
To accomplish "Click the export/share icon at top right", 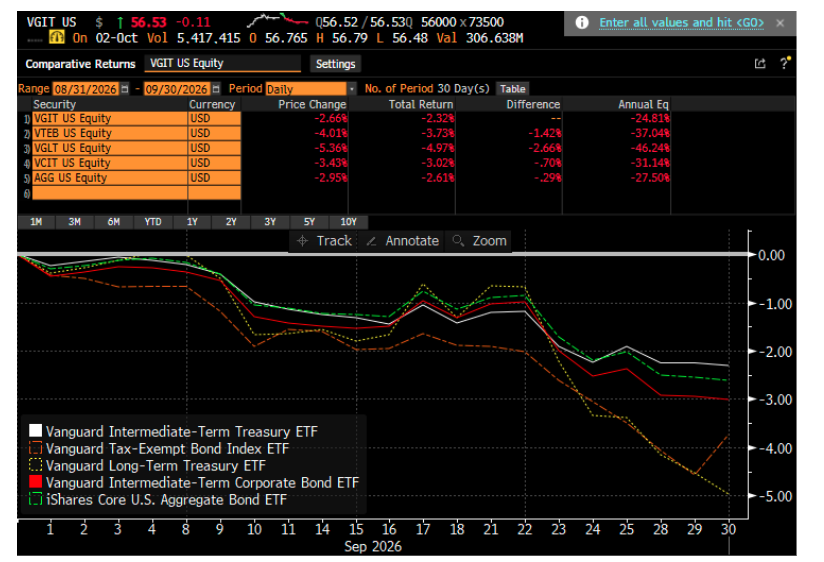I will [760, 64].
